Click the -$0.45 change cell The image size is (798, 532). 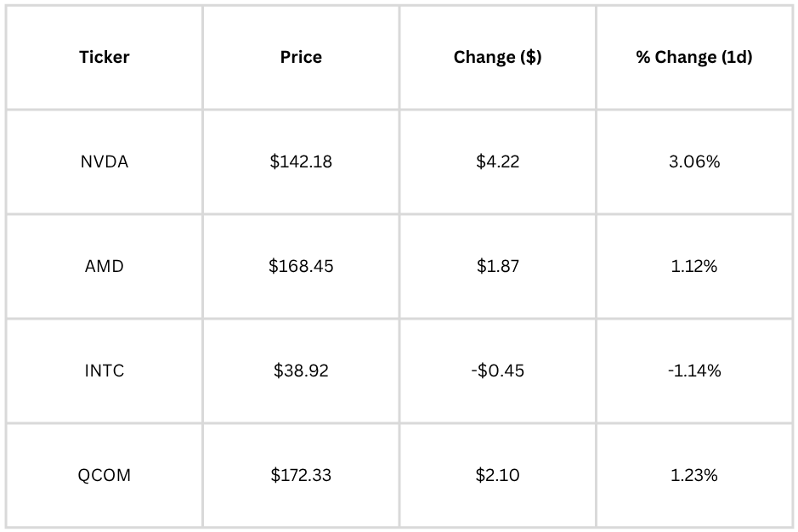click(x=498, y=371)
